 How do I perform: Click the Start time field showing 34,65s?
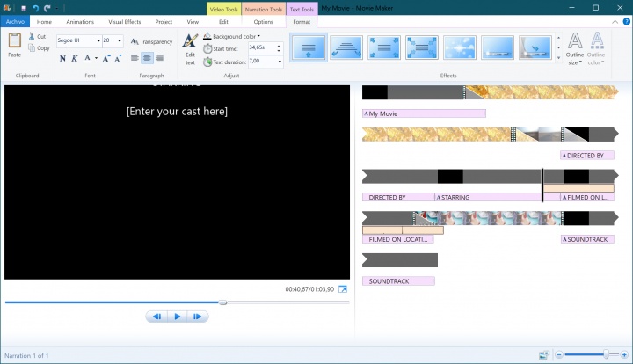point(262,48)
